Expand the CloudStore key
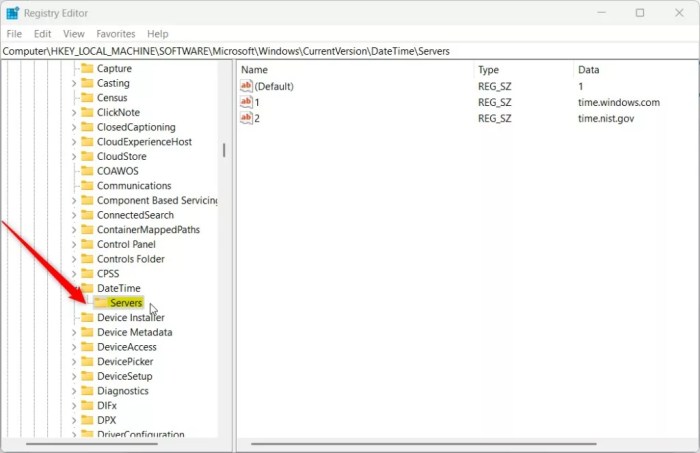Screen dimensions: 700x453 (74, 157)
